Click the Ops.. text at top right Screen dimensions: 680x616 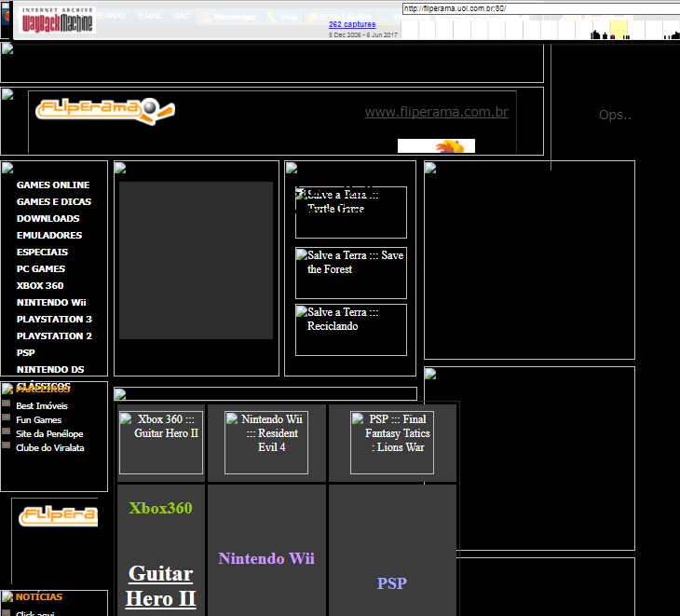tap(615, 115)
